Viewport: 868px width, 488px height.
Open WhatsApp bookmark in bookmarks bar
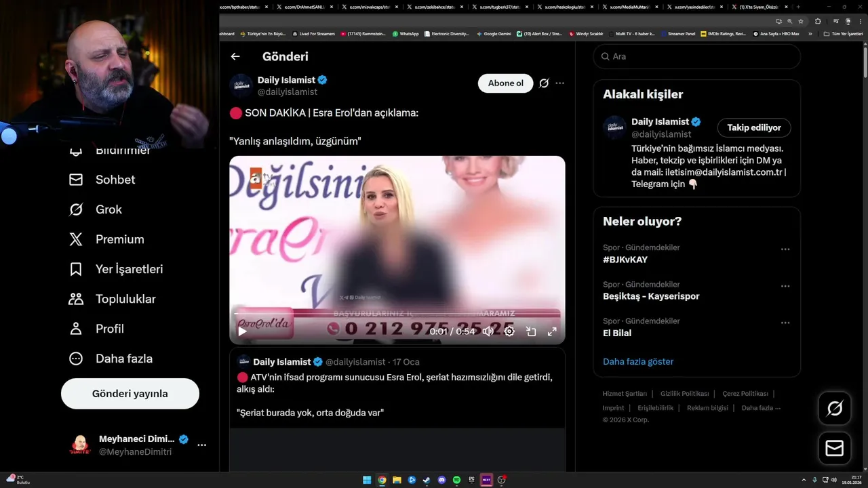[x=406, y=33]
